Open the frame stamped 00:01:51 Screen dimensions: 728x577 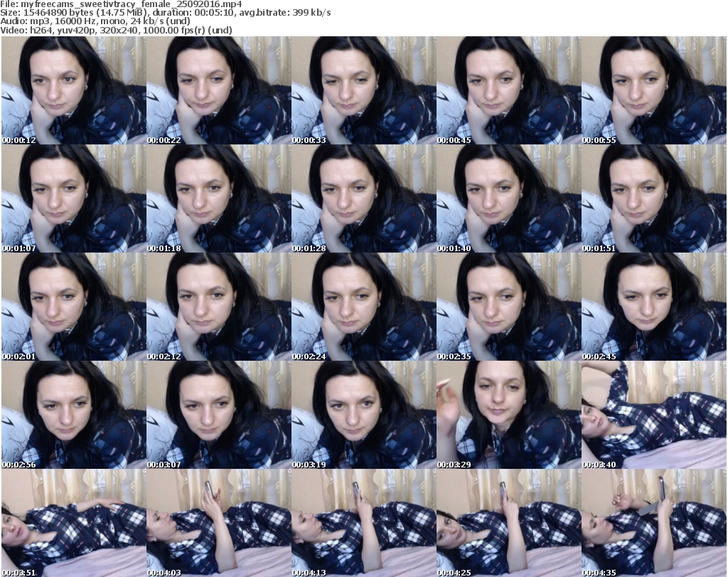pyautogui.click(x=654, y=198)
